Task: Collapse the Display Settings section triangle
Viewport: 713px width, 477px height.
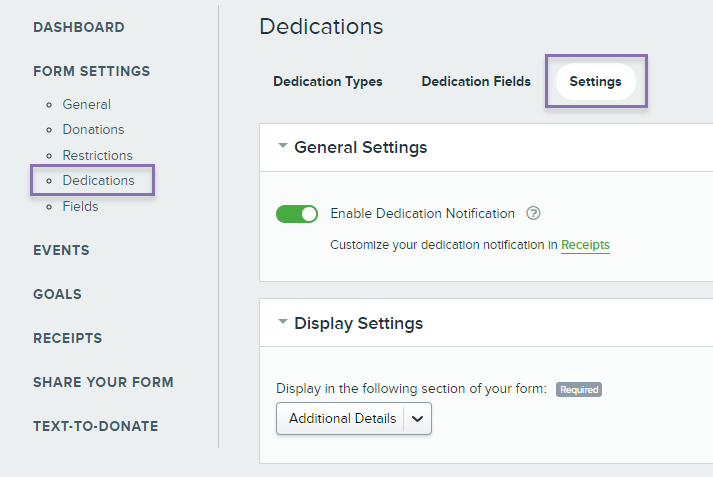Action: coord(283,322)
